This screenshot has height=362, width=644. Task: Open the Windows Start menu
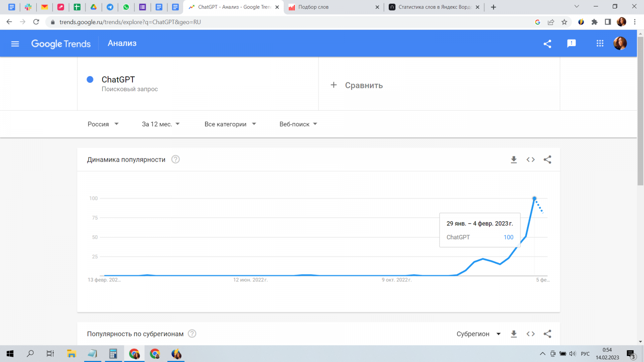coord(10,354)
